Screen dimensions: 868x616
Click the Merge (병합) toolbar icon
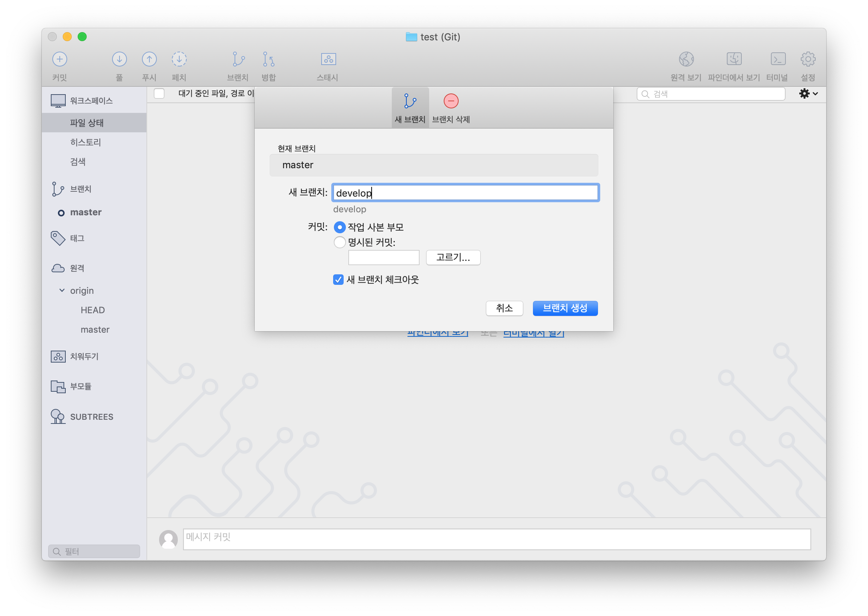[269, 59]
